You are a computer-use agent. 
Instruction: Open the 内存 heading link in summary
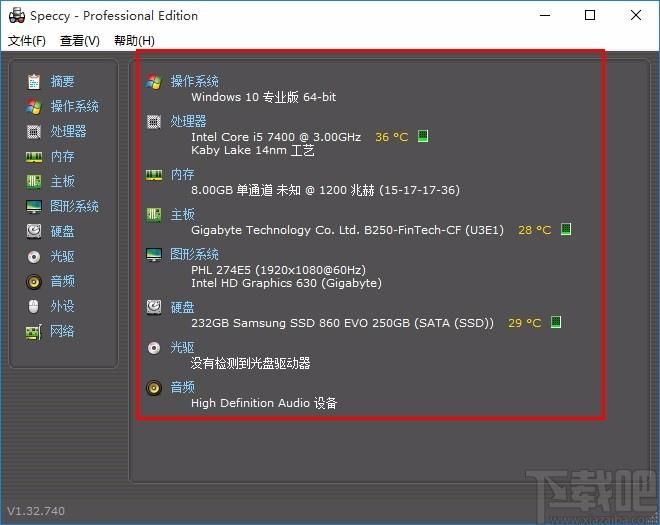pyautogui.click(x=182, y=174)
